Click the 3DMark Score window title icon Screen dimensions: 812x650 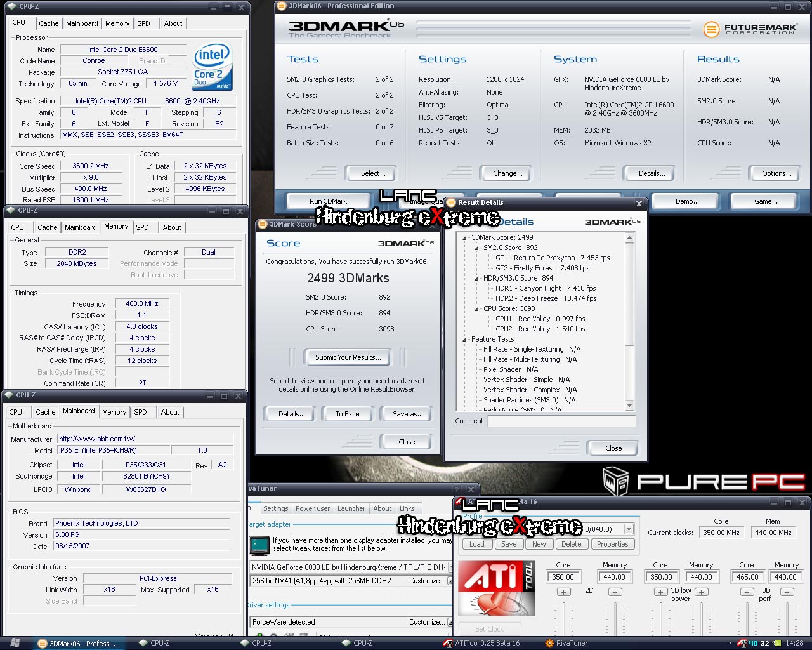point(263,224)
